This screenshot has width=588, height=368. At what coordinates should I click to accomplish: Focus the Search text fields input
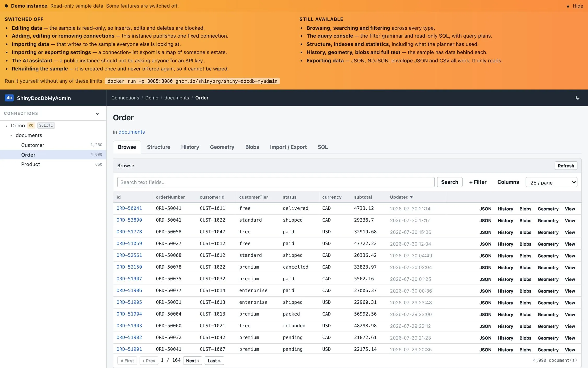click(276, 182)
